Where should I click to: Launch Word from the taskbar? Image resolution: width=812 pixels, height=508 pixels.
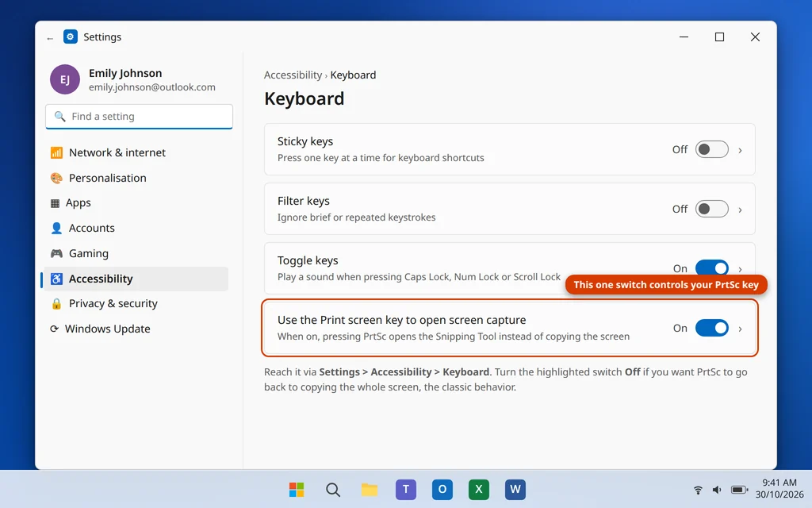515,489
